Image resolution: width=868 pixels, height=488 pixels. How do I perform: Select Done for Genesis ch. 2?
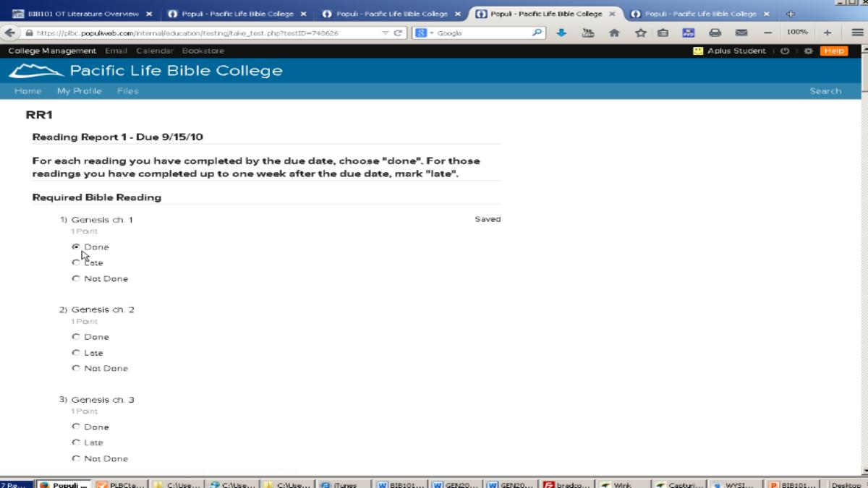tap(76, 337)
